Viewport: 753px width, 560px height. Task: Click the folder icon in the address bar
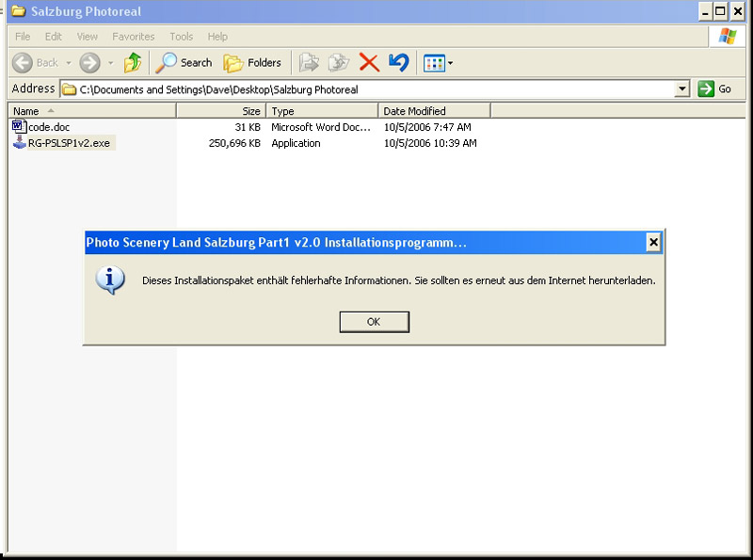70,89
